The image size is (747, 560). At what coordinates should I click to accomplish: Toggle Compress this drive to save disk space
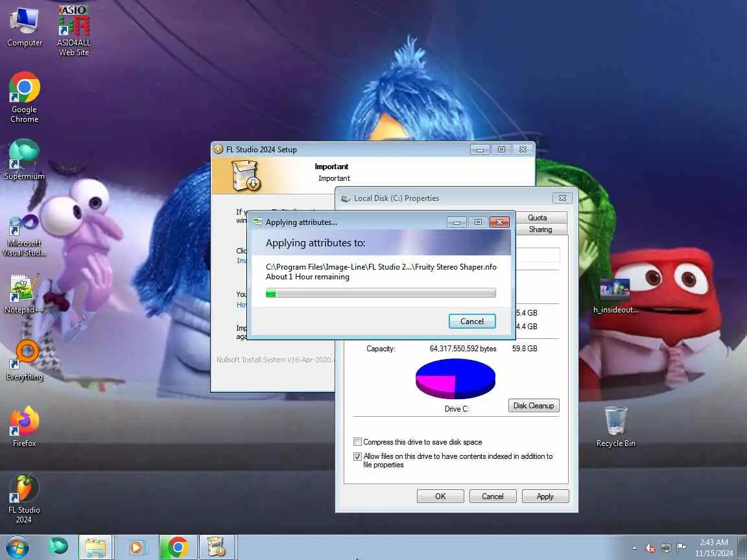[357, 442]
